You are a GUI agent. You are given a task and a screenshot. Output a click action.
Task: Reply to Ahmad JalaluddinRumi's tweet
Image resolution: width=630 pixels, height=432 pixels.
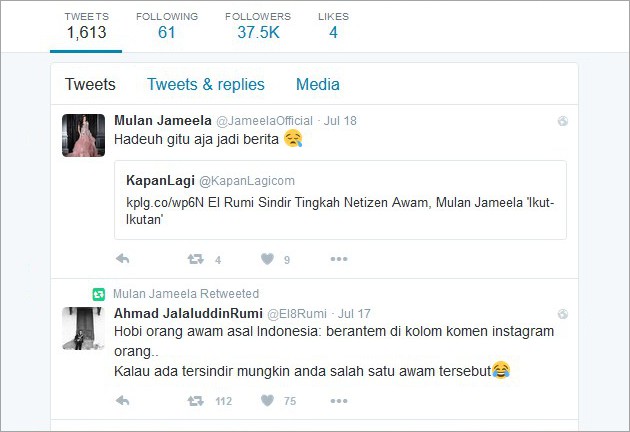click(123, 401)
